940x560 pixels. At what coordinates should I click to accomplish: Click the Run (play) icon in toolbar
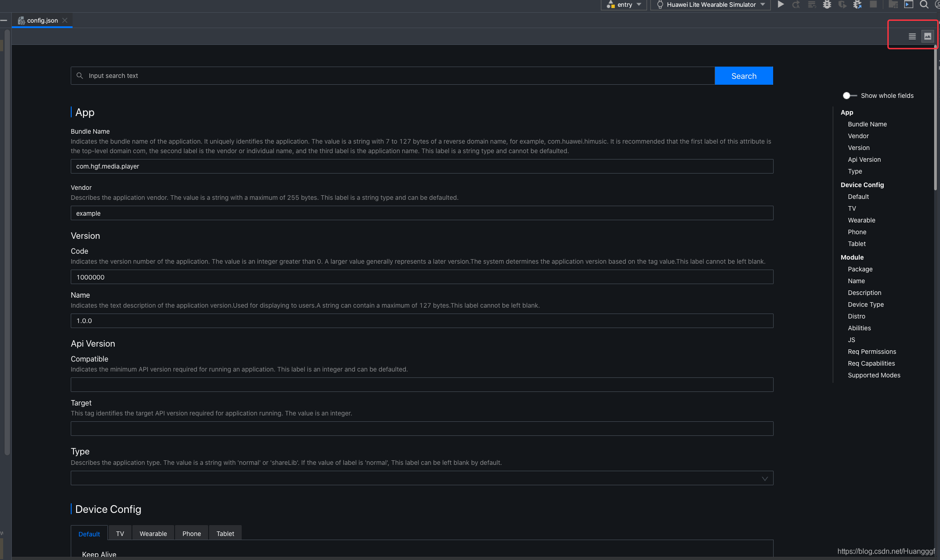[780, 5]
